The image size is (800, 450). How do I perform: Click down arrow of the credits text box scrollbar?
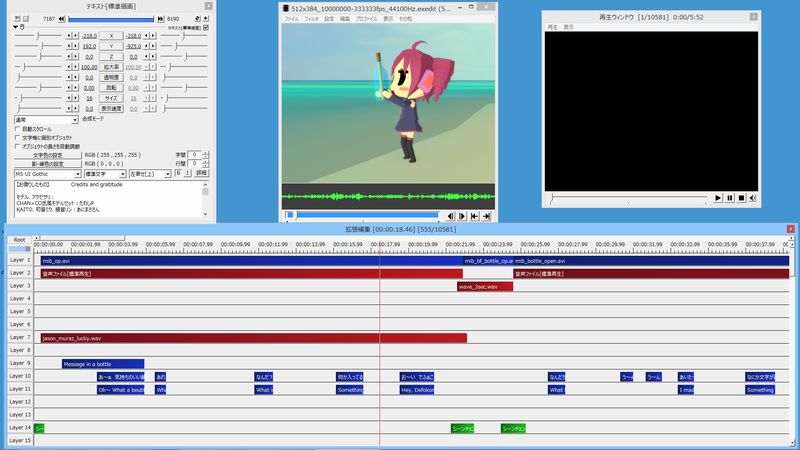pyautogui.click(x=205, y=214)
